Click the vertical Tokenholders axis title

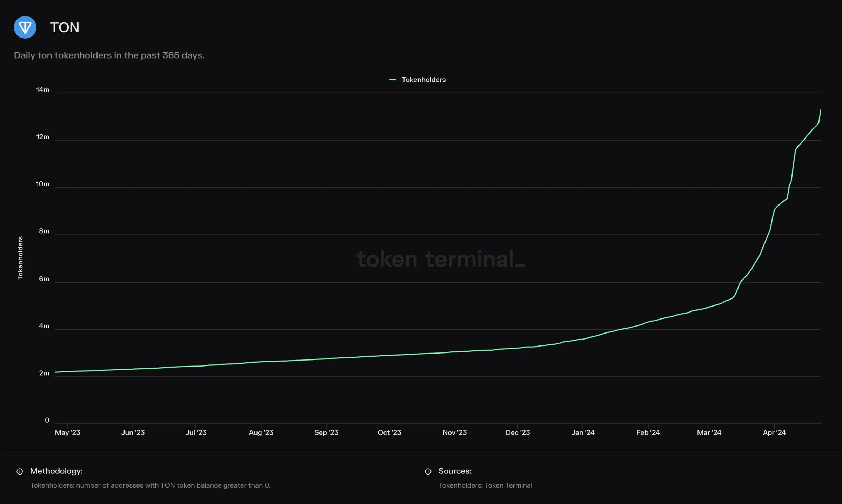click(x=20, y=258)
